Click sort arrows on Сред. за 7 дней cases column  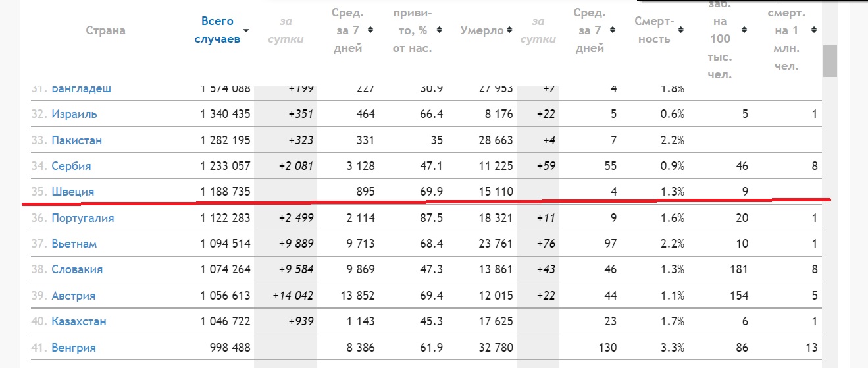[x=370, y=30]
